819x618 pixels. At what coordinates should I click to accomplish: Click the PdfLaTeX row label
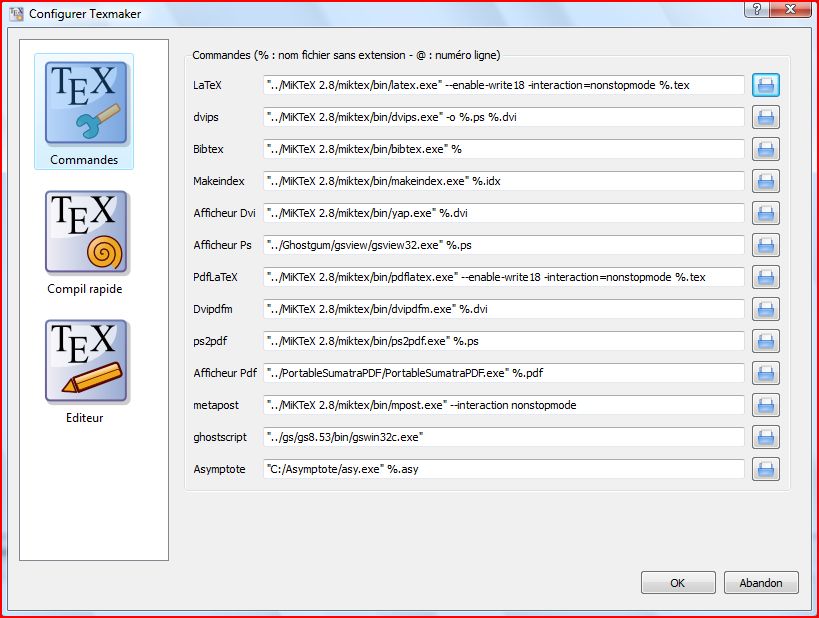coord(215,277)
